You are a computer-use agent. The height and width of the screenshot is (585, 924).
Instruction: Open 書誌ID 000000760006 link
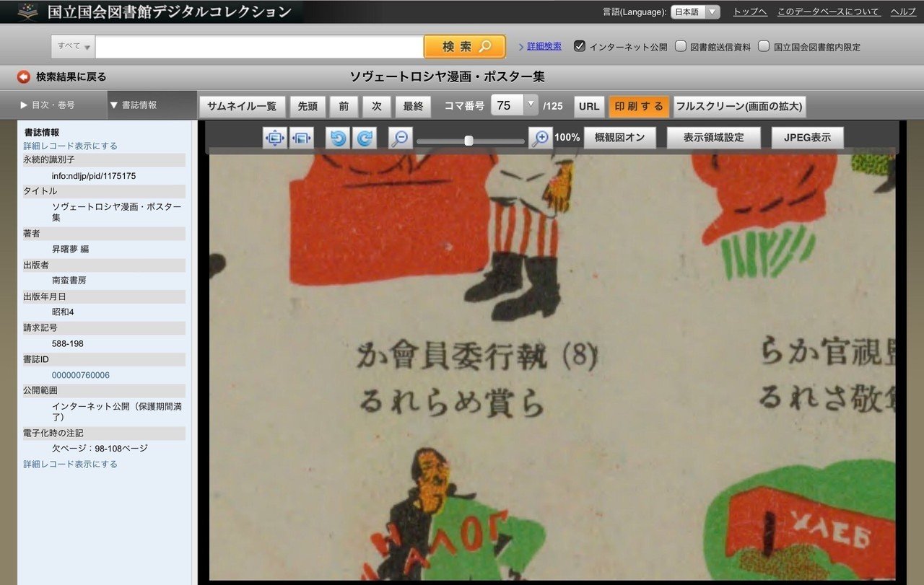81,375
